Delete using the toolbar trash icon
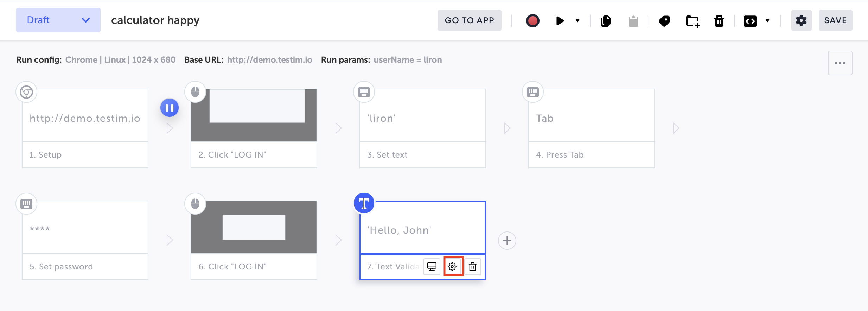The image size is (868, 311). coord(719,21)
